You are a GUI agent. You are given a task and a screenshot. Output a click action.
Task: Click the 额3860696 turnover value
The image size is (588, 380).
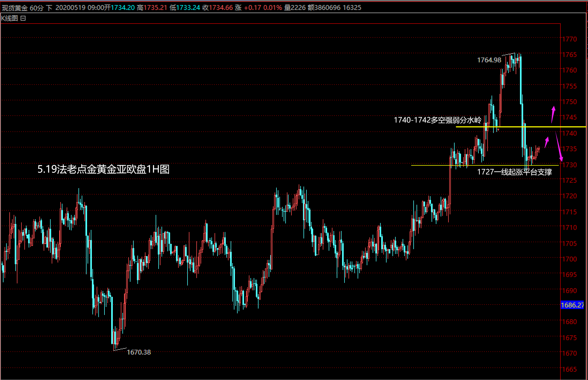(x=324, y=8)
